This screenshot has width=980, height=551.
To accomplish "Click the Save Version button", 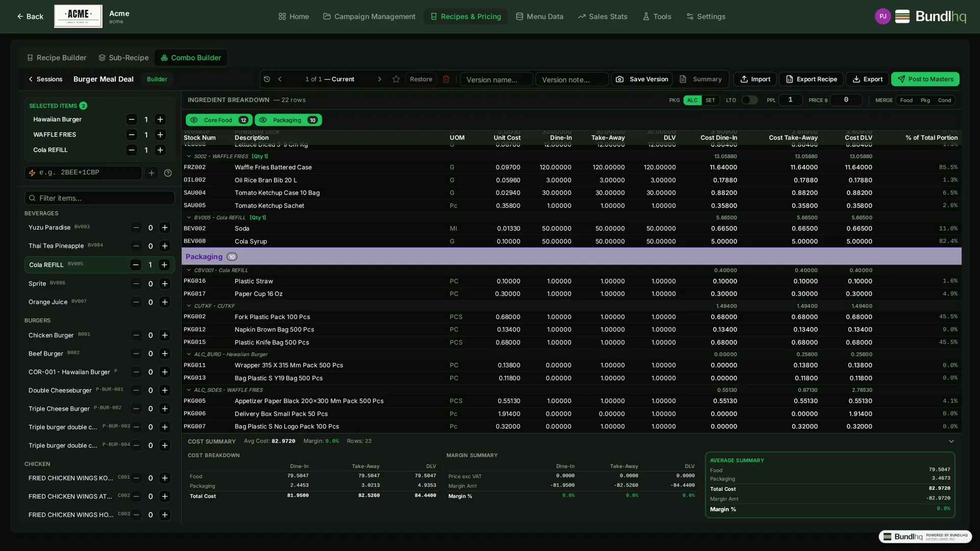I will point(642,79).
